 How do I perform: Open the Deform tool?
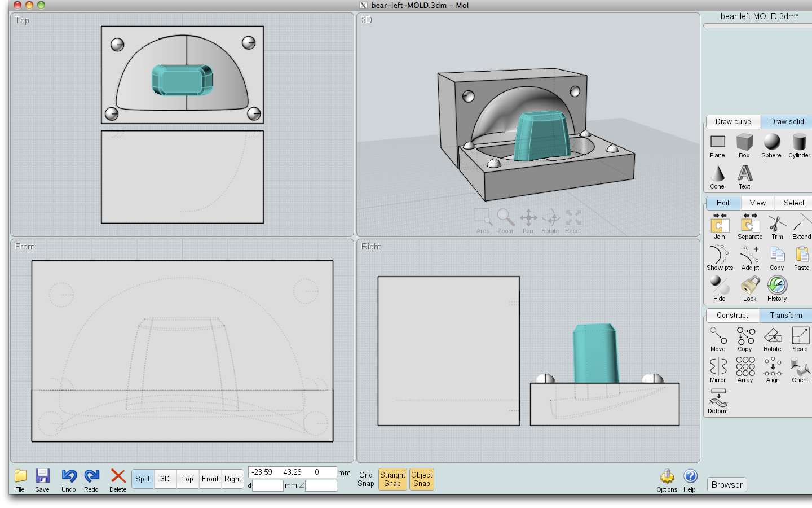pyautogui.click(x=717, y=400)
